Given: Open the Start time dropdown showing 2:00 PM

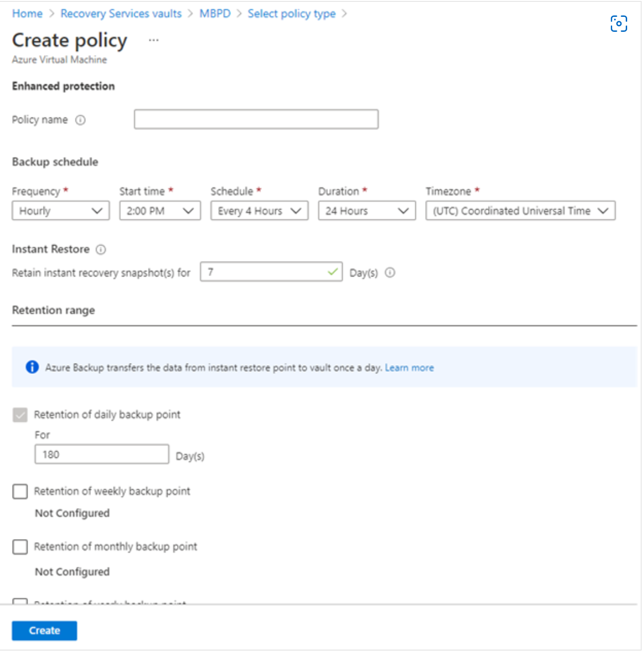Looking at the screenshot, I should [x=160, y=211].
